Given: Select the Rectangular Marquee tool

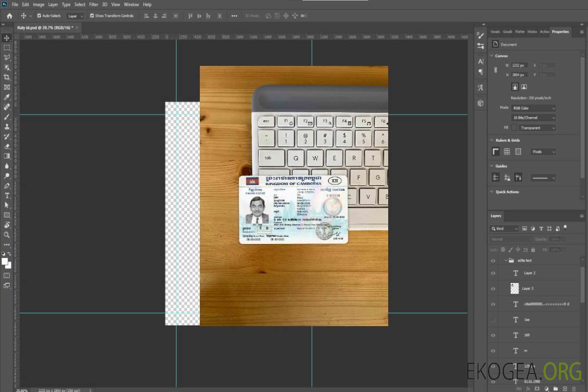Looking at the screenshot, I should pos(7,48).
